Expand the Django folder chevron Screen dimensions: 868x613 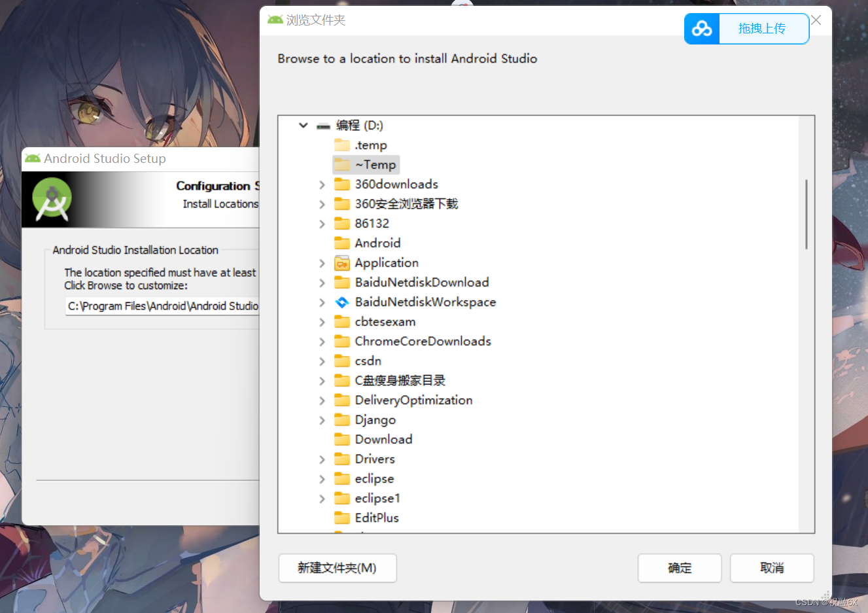[x=322, y=420]
